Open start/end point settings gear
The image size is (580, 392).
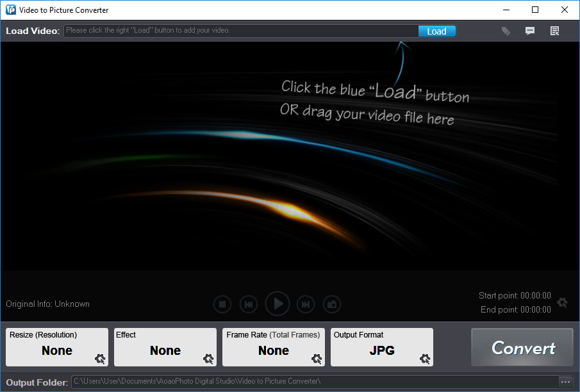click(562, 302)
